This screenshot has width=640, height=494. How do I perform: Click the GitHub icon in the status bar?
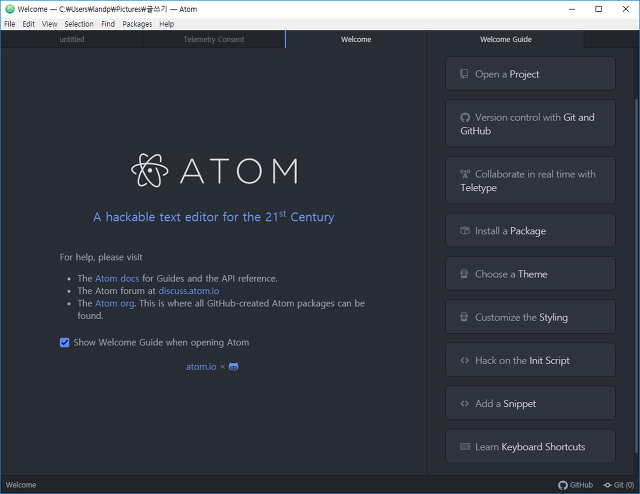coord(563,485)
